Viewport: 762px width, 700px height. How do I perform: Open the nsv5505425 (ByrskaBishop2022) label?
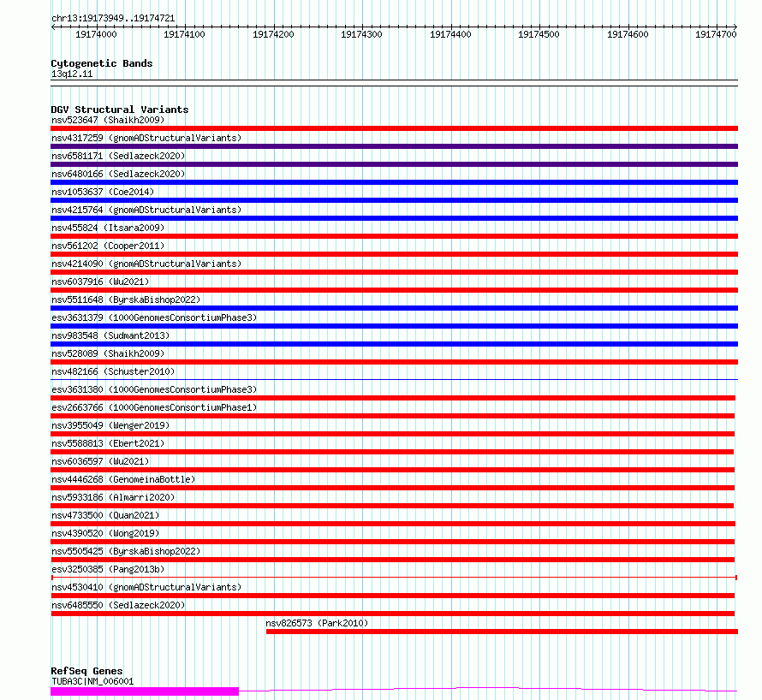[126, 551]
